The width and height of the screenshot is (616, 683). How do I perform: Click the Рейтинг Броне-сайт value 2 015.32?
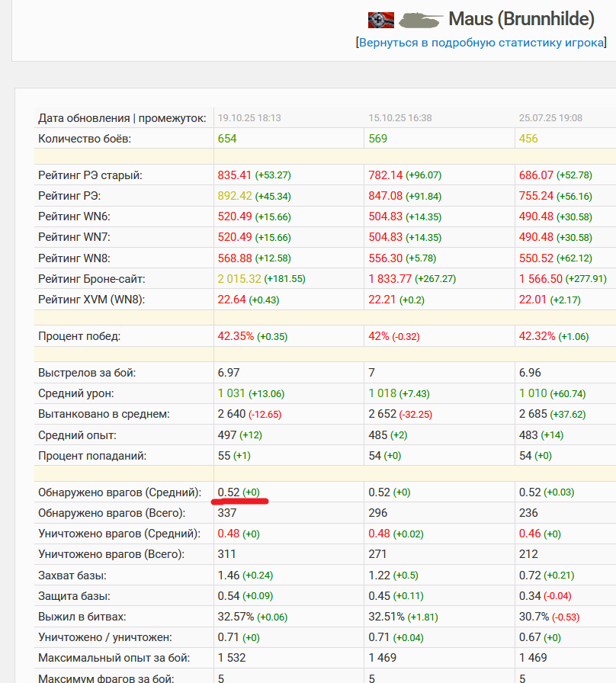point(239,279)
